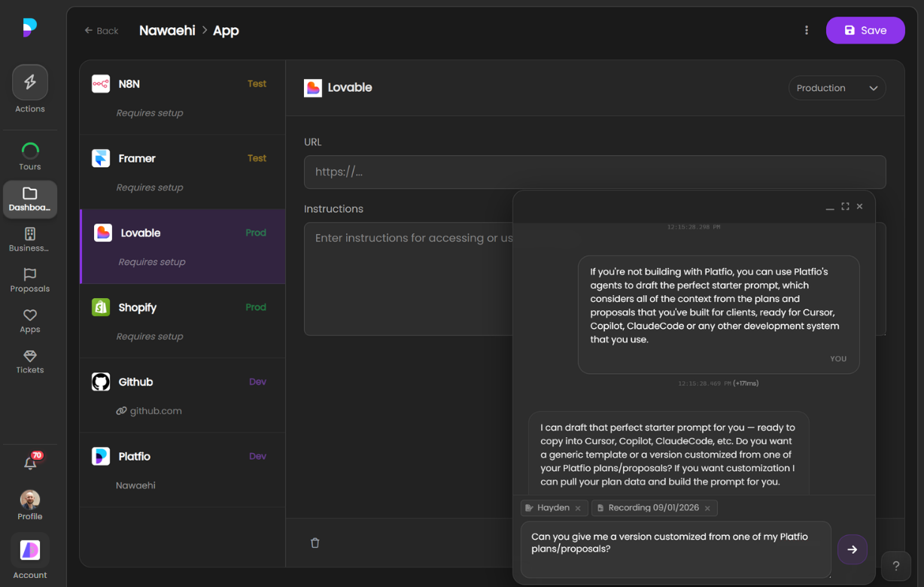Remove the Recording 09/01/2026 chip
This screenshot has height=587, width=924.
[707, 508]
